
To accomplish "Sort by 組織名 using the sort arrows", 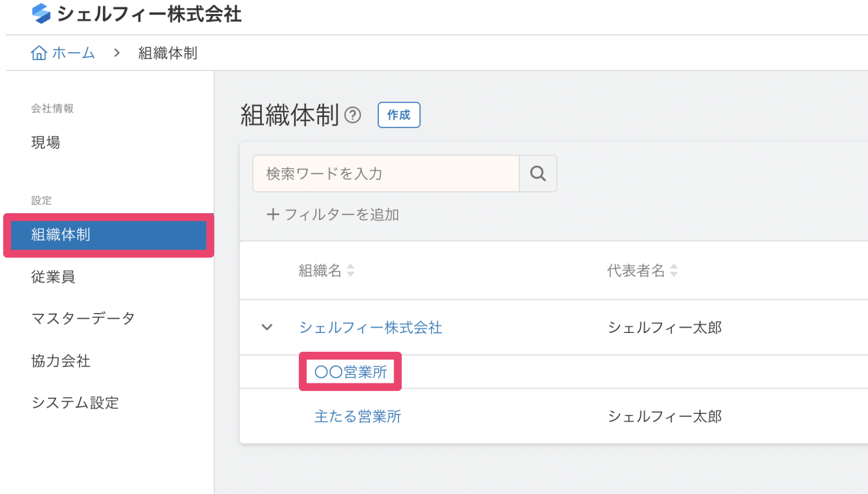I will pyautogui.click(x=351, y=270).
